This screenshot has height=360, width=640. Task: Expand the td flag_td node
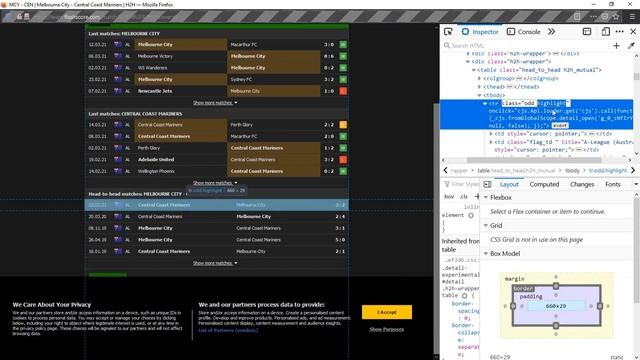tap(491, 142)
